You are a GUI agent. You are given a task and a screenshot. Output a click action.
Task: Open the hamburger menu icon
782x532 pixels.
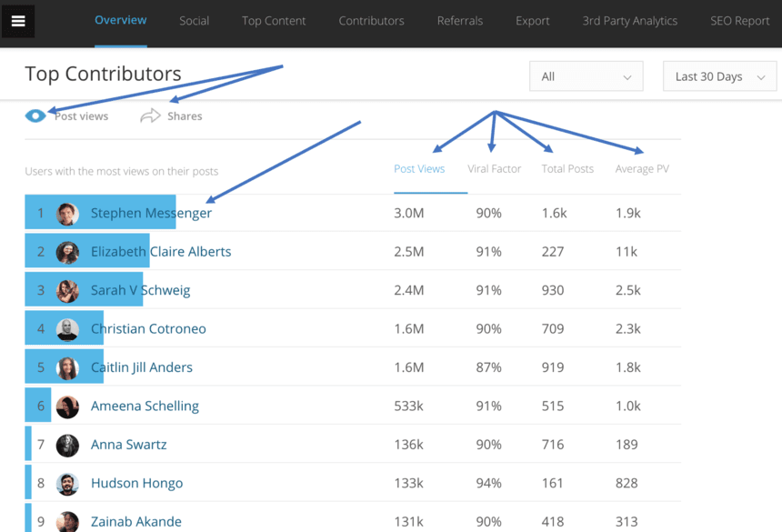[18, 22]
